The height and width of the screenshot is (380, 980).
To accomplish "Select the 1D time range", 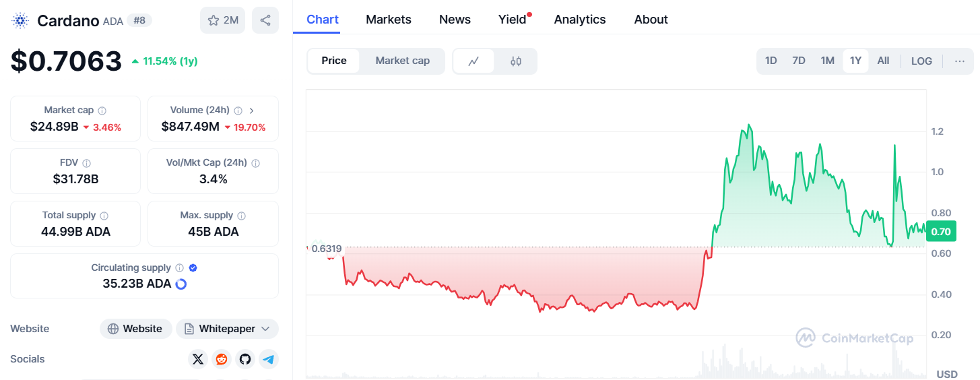I will (771, 61).
